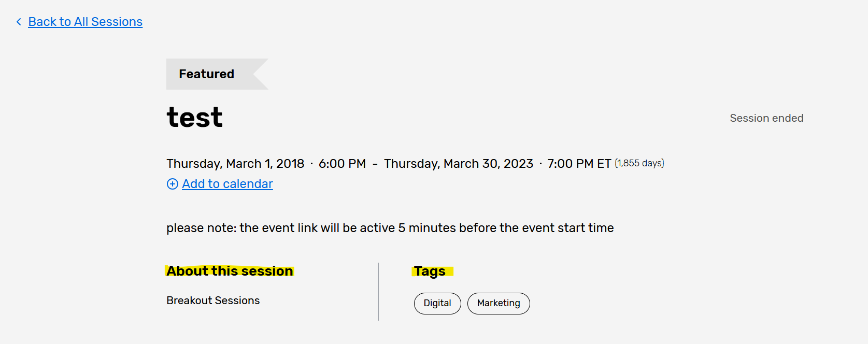Click the end date Thursday, March 30, 2023

pos(459,164)
